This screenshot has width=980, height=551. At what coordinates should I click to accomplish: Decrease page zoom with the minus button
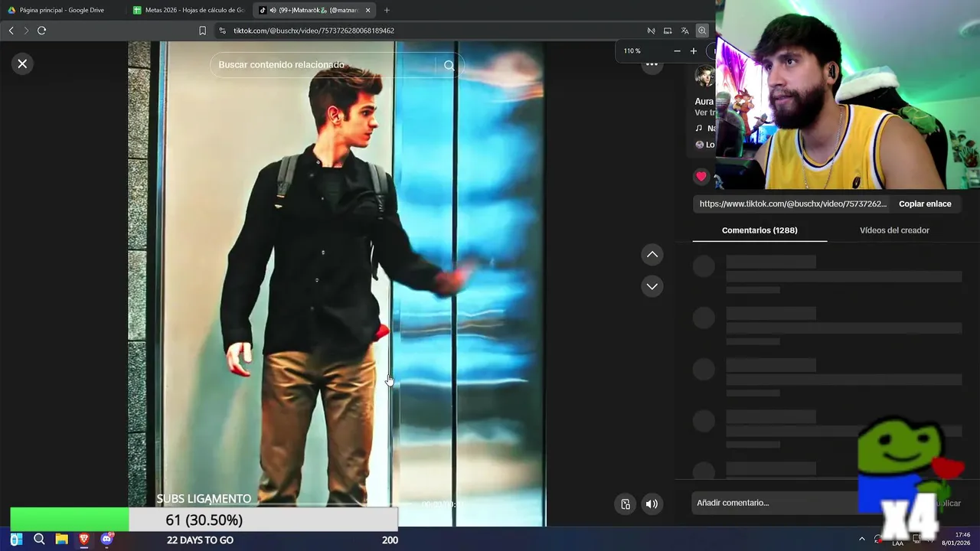pyautogui.click(x=677, y=51)
